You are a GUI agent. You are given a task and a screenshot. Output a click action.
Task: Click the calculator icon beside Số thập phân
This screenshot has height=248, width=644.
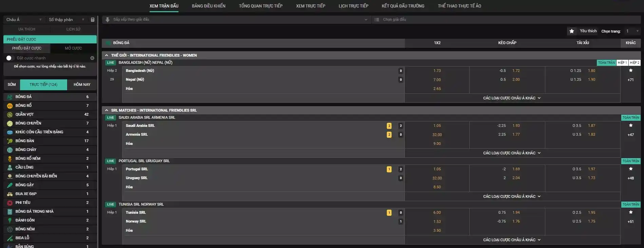pos(93,20)
